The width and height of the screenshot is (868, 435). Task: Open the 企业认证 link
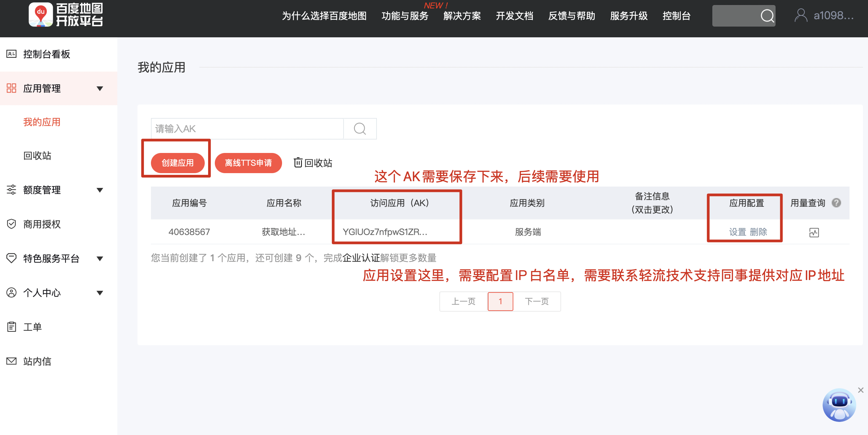click(361, 258)
